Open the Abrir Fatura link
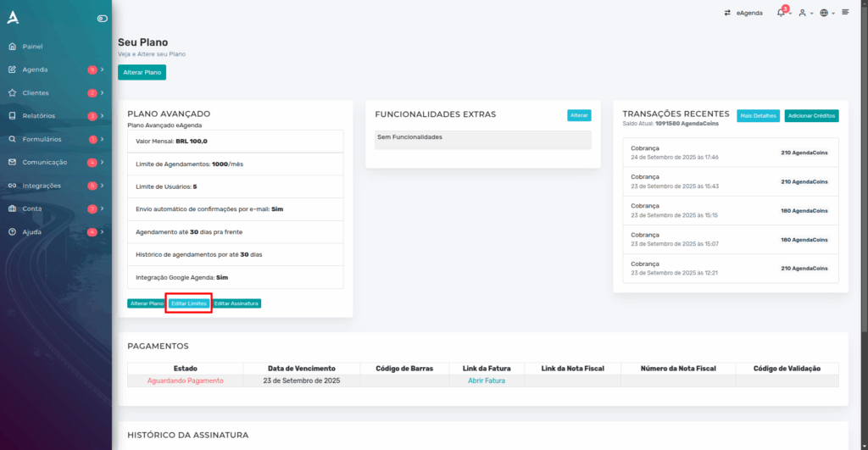Image resolution: width=868 pixels, height=450 pixels. [487, 381]
